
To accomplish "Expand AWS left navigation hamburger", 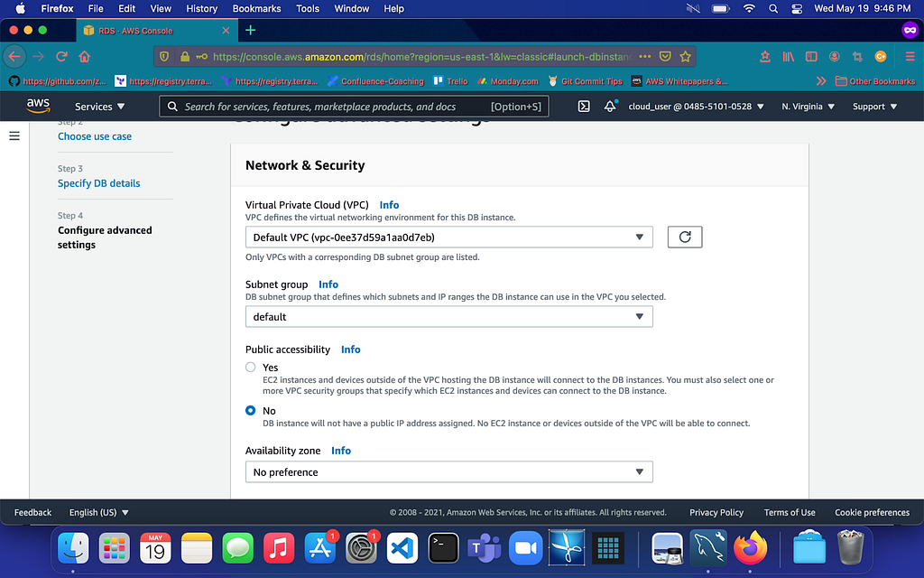I will coord(14,136).
